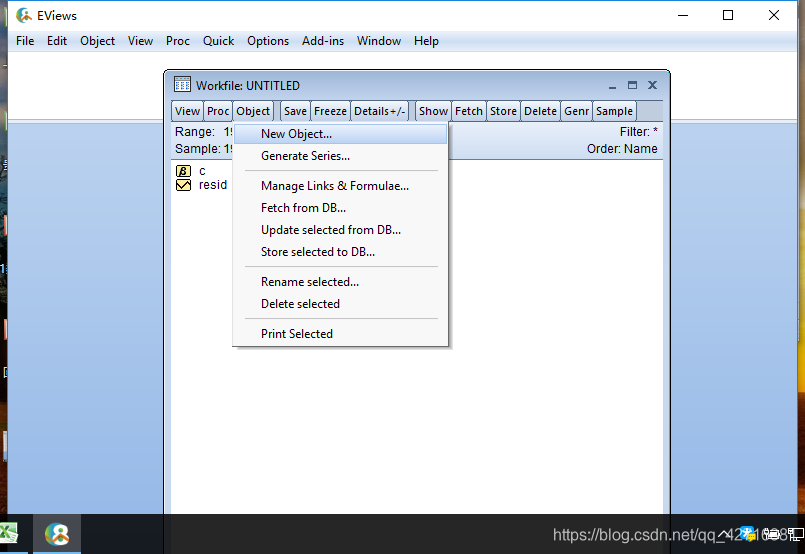The width and height of the screenshot is (805, 554).
Task: Open the Options menu
Action: (x=268, y=41)
